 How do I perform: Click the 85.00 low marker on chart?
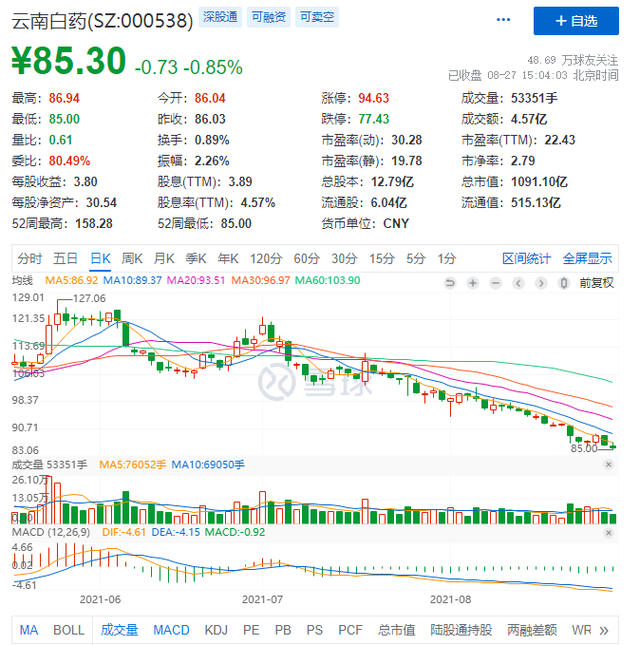coord(584,448)
